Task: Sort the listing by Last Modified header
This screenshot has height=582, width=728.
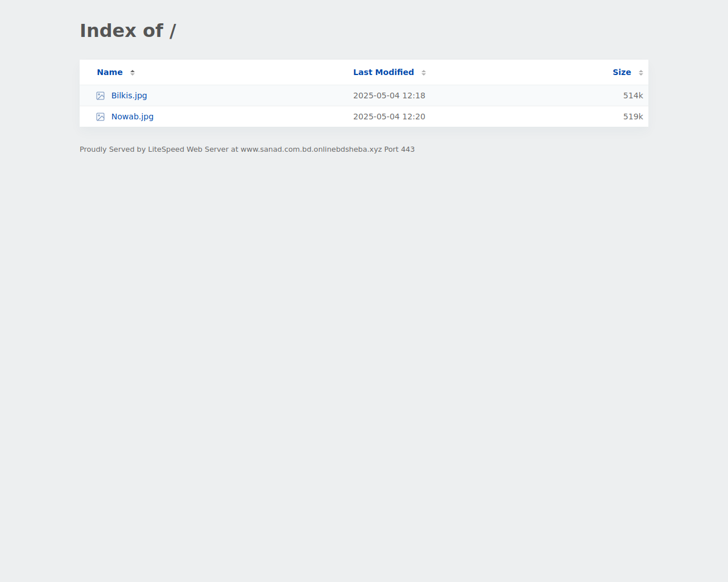Action: 383,72
